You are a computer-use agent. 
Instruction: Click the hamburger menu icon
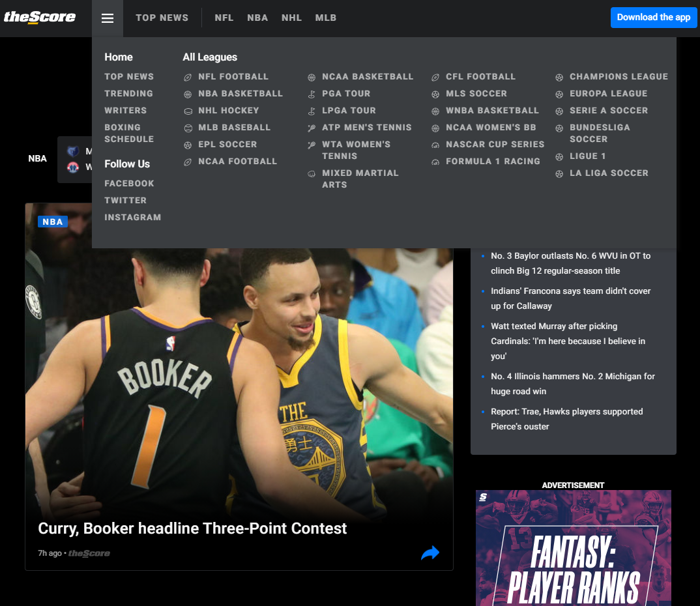(107, 18)
